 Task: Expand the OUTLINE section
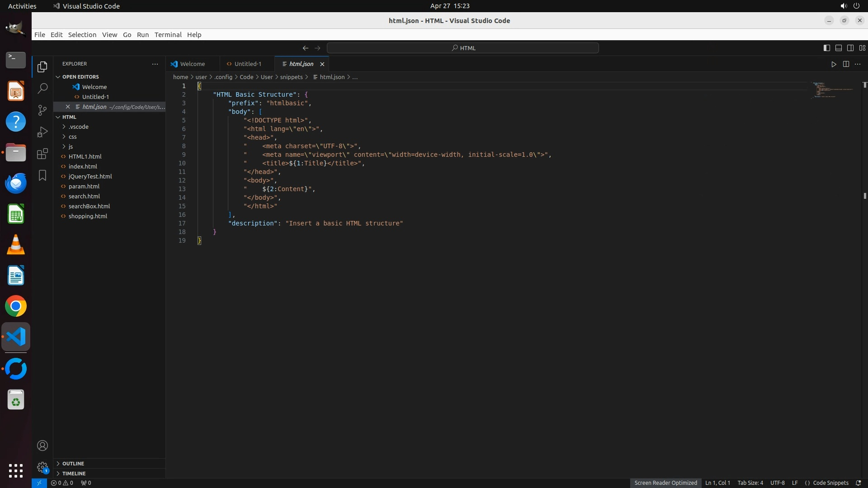click(x=73, y=464)
